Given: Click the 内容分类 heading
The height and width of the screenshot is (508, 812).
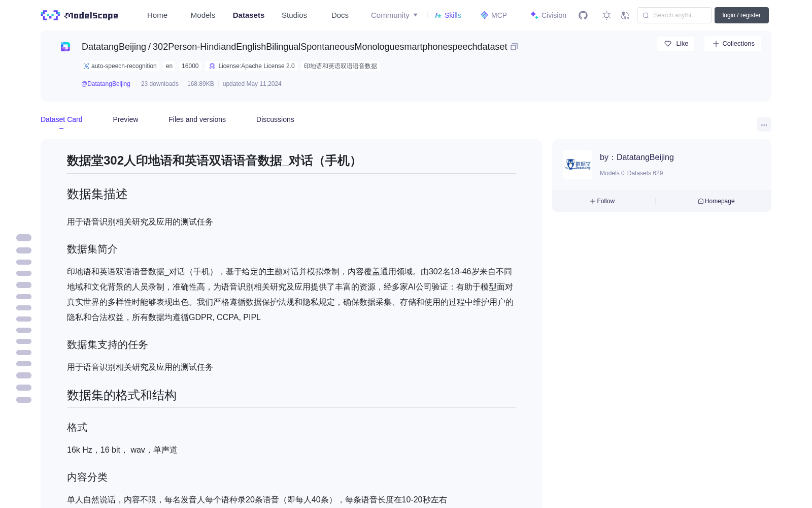Looking at the screenshot, I should (87, 477).
